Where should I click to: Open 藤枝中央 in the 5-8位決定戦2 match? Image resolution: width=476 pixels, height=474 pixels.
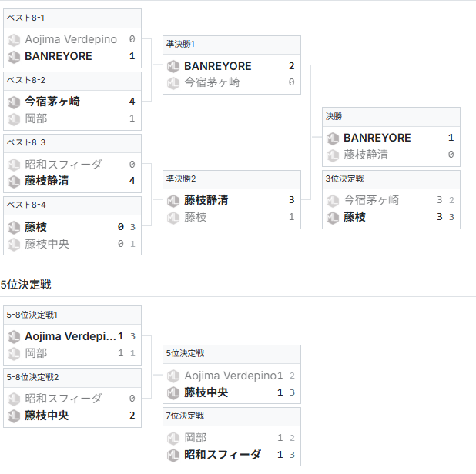(47, 416)
